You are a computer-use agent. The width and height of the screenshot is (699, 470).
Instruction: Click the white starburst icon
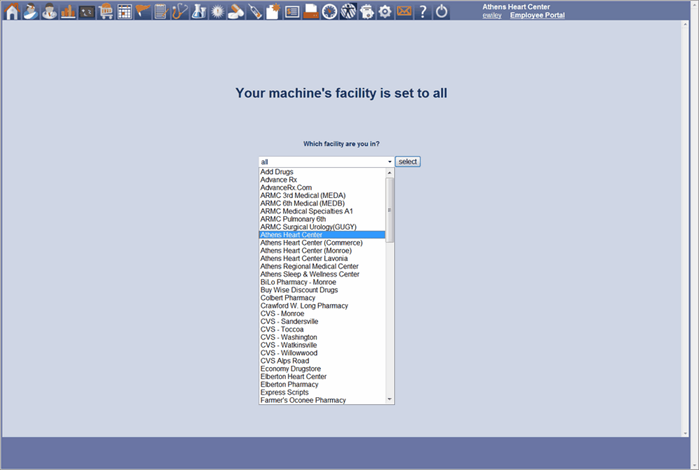218,11
